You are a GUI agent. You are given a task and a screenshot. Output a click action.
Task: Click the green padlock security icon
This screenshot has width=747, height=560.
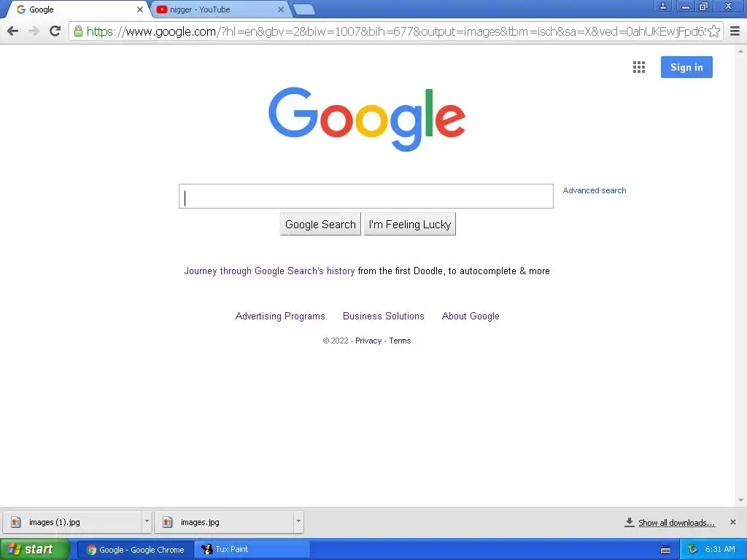(78, 31)
